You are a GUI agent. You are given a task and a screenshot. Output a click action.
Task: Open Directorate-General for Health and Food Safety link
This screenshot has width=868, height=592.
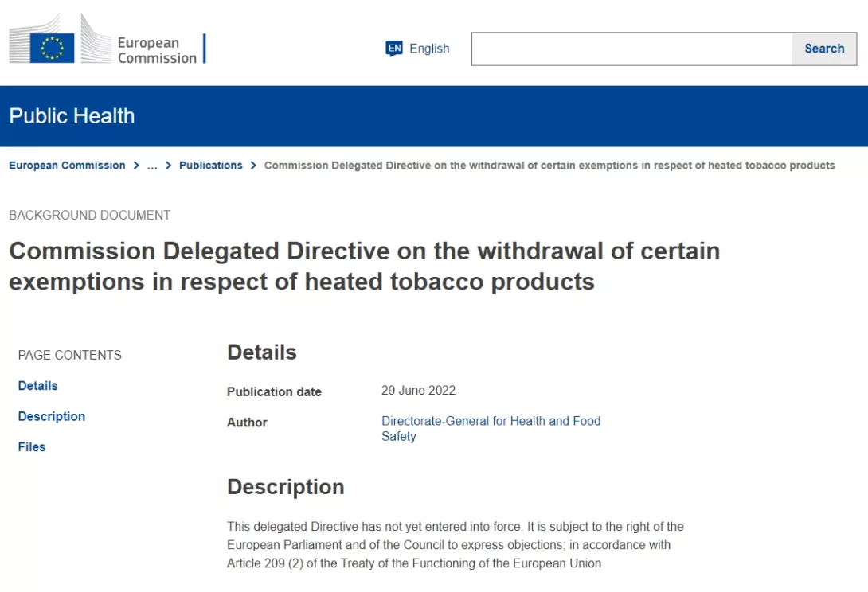pos(491,428)
